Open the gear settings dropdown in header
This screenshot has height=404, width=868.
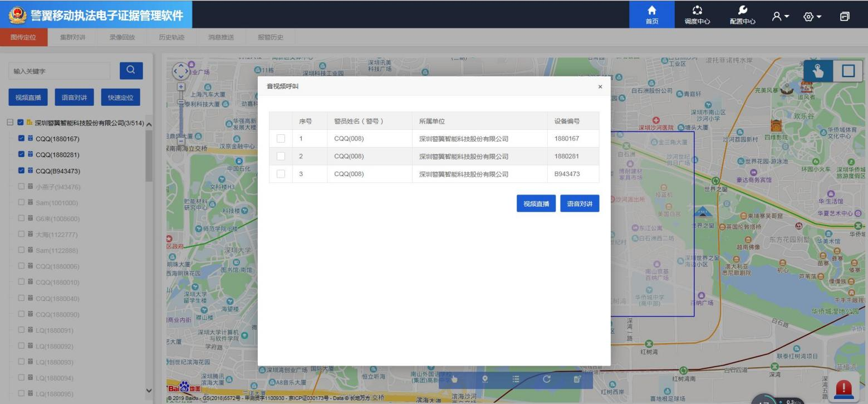[812, 16]
